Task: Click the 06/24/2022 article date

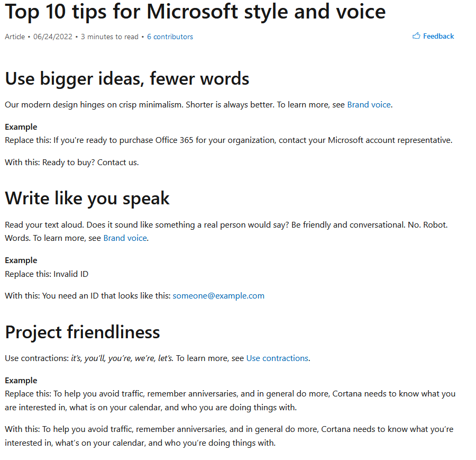Action: coord(53,37)
